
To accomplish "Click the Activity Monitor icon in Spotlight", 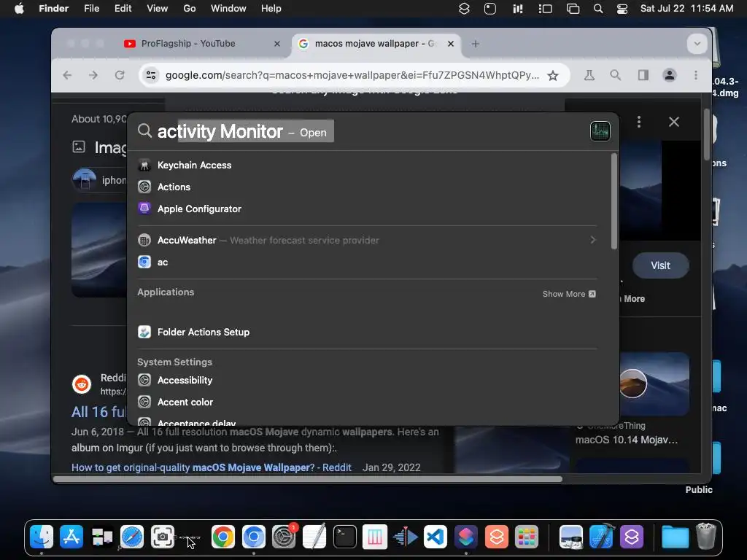I will (600, 131).
